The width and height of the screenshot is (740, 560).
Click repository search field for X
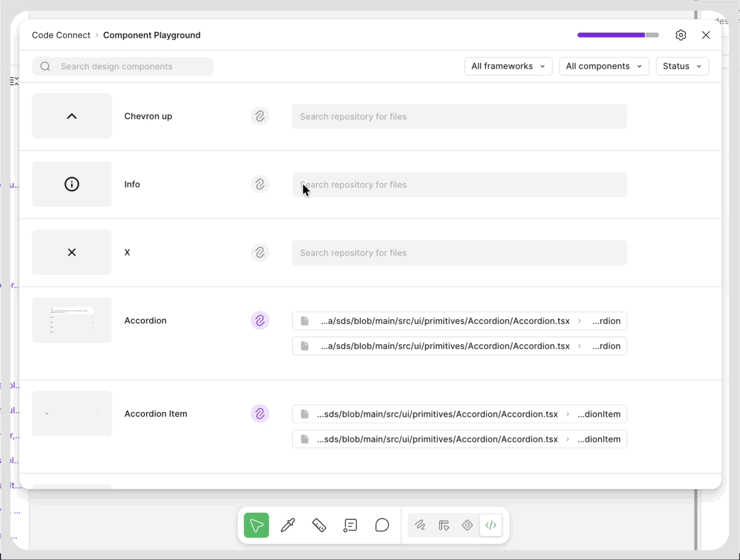[459, 253]
